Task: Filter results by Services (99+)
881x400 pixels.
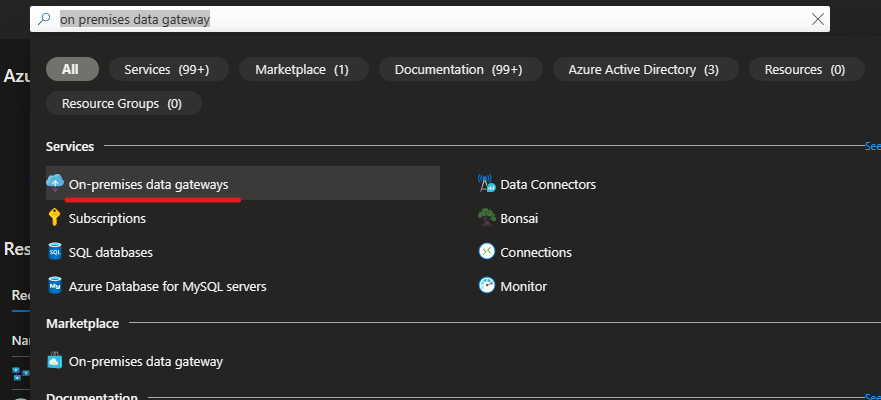Action: click(x=169, y=69)
